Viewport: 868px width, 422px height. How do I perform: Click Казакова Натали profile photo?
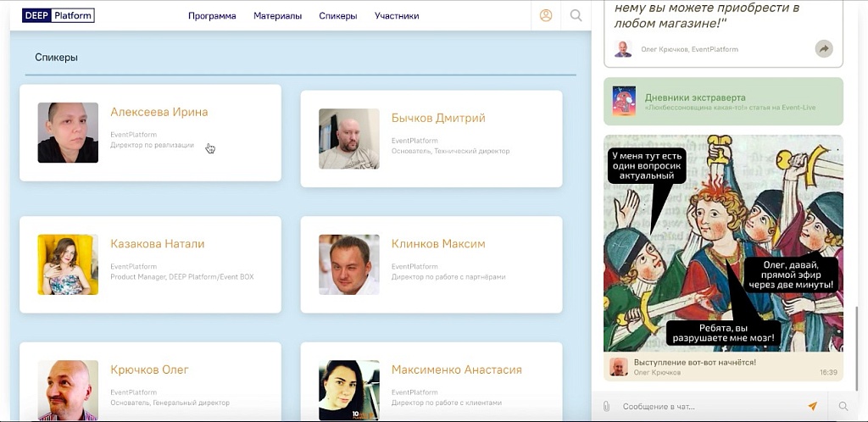point(68,264)
